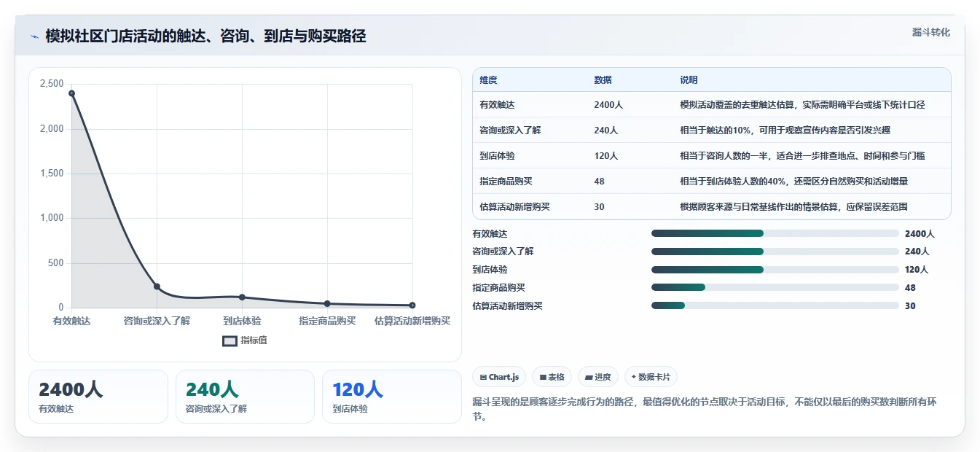Viewport: 980px width, 452px height.
Task: Click the 到店体验 progress bar
Action: [775, 269]
